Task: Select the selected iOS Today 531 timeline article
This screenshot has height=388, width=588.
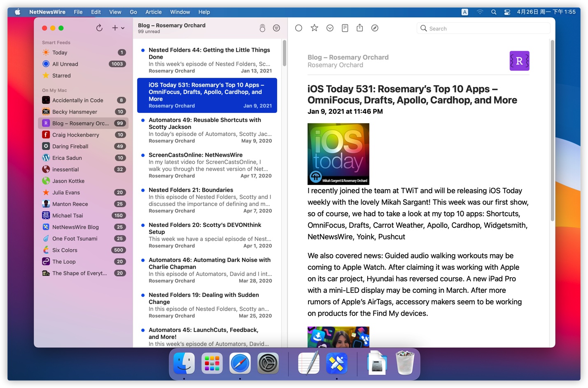Action: 207,95
